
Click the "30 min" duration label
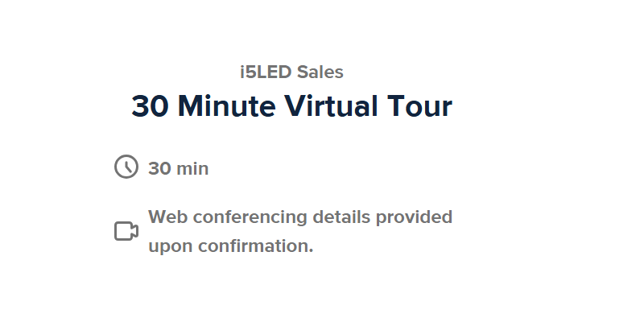click(x=178, y=168)
